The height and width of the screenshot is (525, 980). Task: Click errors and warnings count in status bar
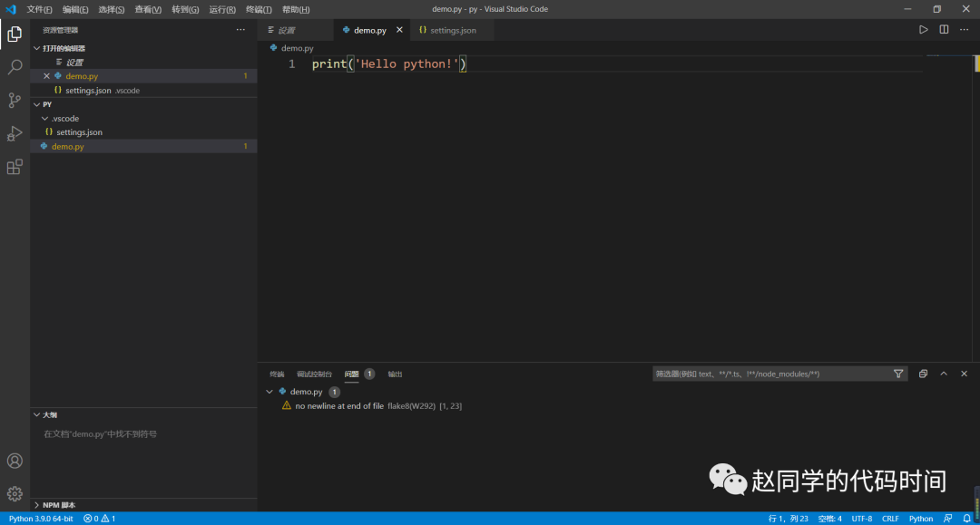click(x=100, y=519)
